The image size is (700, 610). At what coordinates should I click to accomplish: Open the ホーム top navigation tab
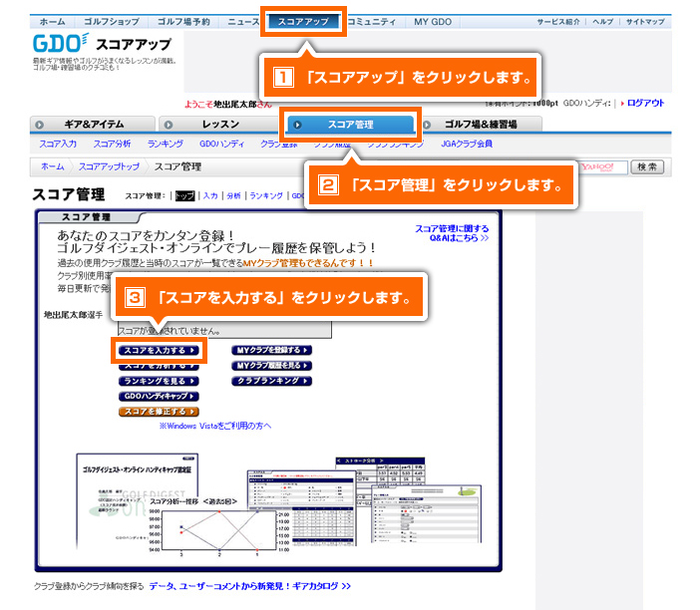tap(52, 22)
